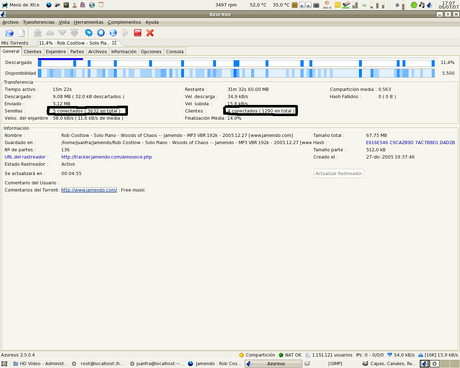Start the torrent with the play arrow
The image size is (460, 368).
pos(125,33)
